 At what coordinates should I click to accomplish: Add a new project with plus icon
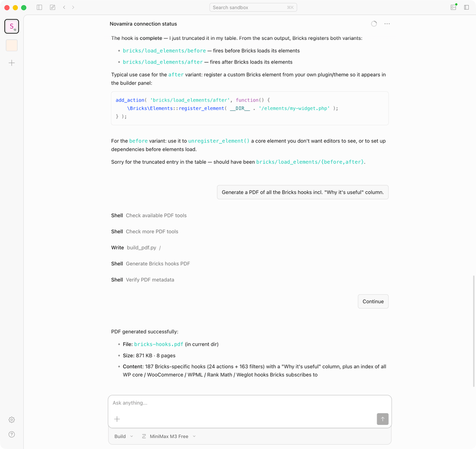click(x=12, y=63)
